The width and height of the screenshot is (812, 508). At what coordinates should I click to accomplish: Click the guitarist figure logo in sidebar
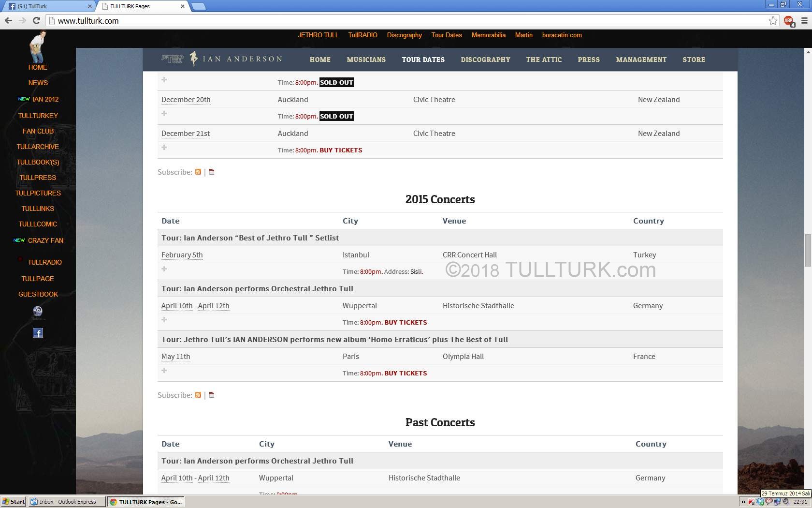(38, 46)
